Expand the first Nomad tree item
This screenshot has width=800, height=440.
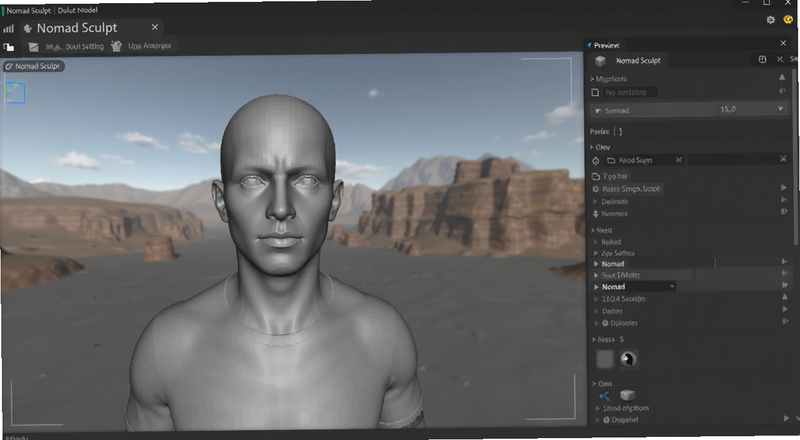coord(596,264)
